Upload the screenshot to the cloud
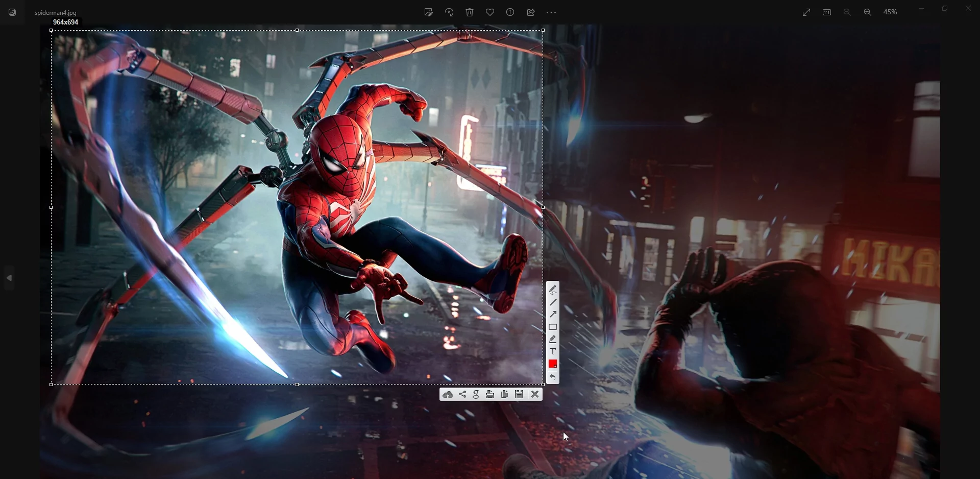The image size is (980, 479). point(448,395)
